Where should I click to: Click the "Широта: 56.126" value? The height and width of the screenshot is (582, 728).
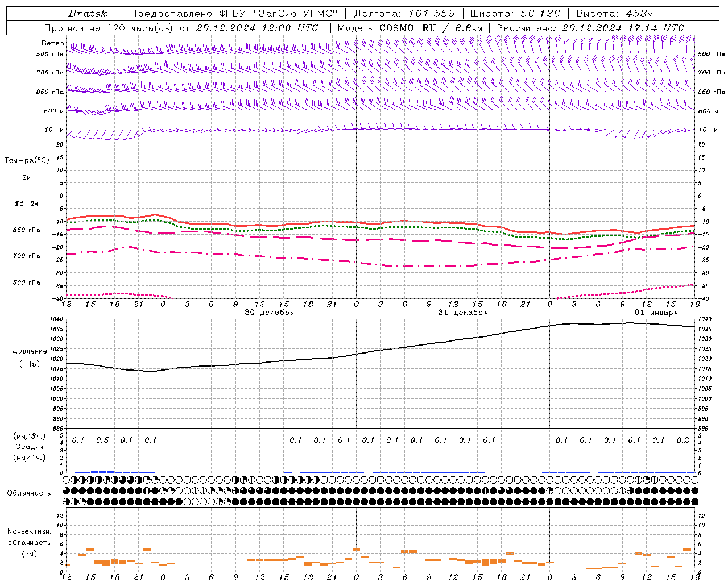(515, 14)
